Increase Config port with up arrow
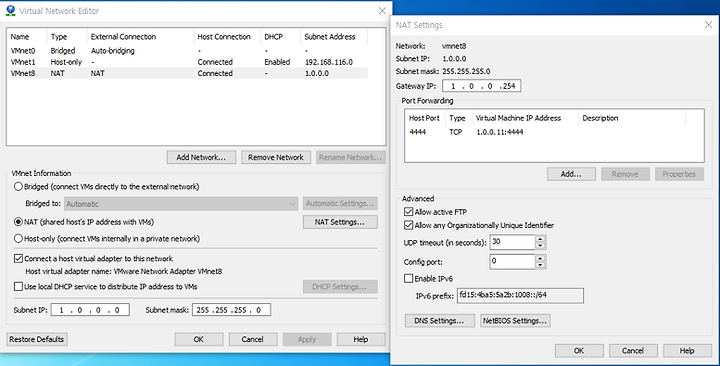Viewport: 720px width, 366px height. (x=540, y=259)
